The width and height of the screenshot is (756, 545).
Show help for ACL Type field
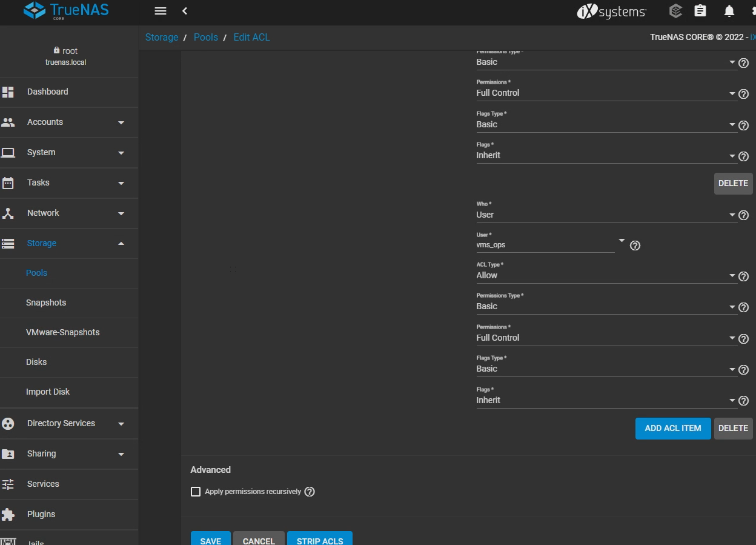(x=744, y=276)
